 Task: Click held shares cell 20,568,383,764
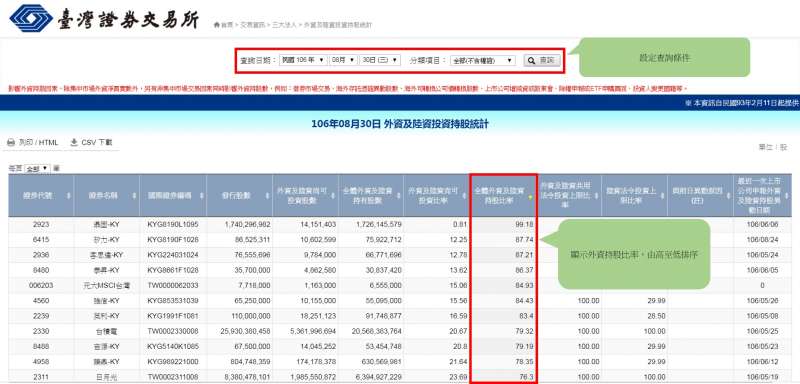(371, 331)
